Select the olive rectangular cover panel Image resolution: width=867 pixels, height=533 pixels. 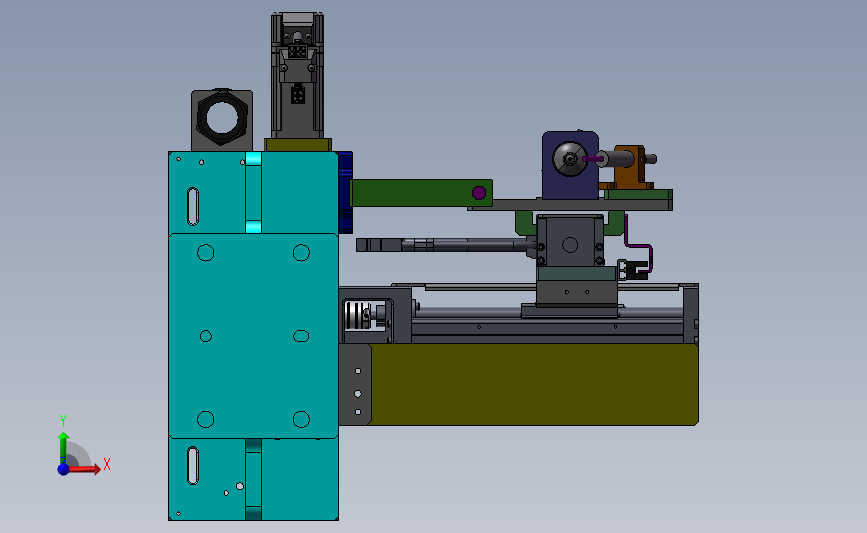click(534, 385)
